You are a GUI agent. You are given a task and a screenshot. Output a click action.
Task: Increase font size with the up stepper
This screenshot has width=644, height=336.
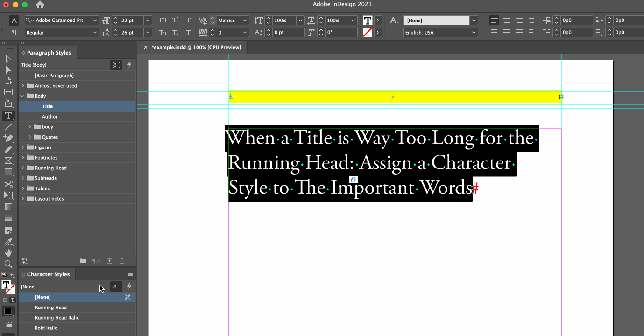coord(115,18)
